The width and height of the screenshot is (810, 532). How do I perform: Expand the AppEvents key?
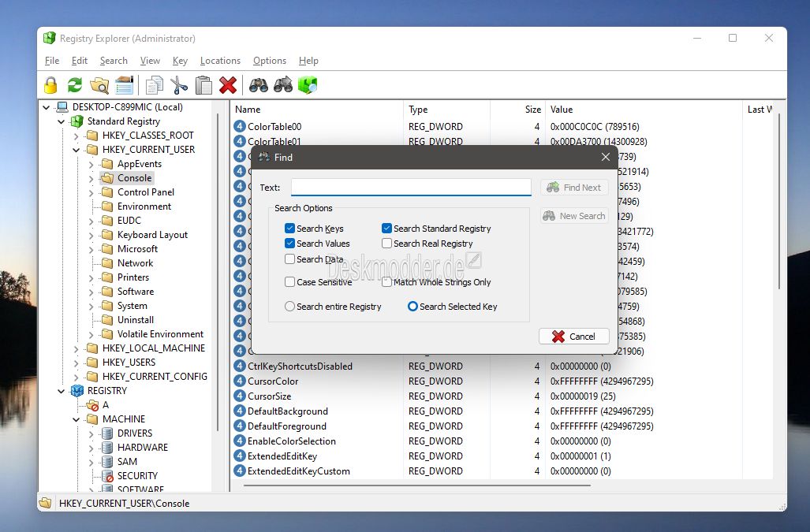(91, 164)
